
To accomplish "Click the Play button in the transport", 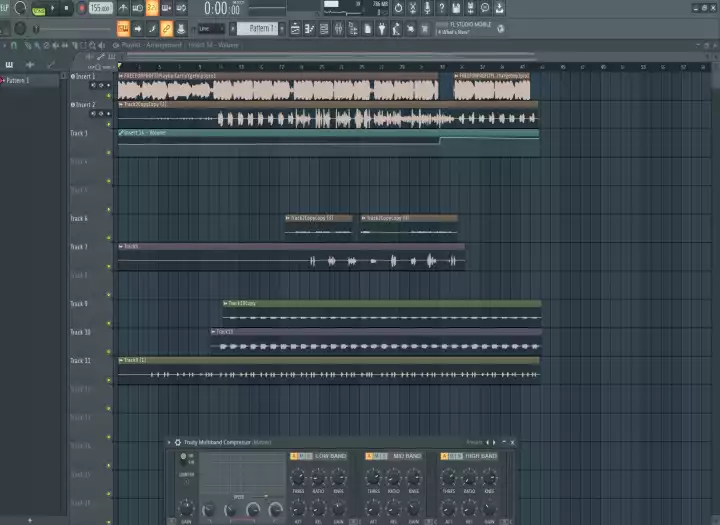I will (53, 8).
